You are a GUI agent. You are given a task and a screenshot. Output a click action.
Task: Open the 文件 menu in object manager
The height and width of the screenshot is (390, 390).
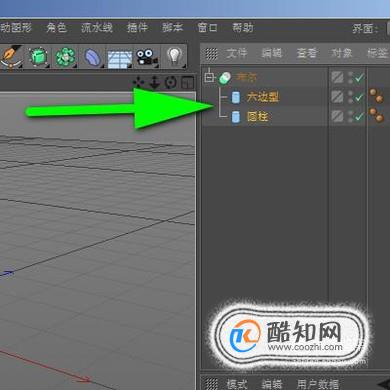pos(237,53)
